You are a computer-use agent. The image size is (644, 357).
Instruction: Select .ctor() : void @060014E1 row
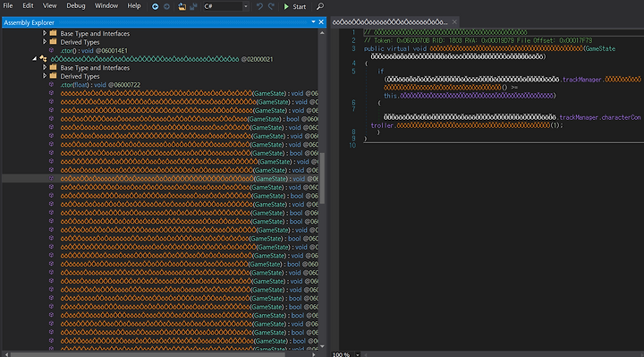(x=94, y=50)
